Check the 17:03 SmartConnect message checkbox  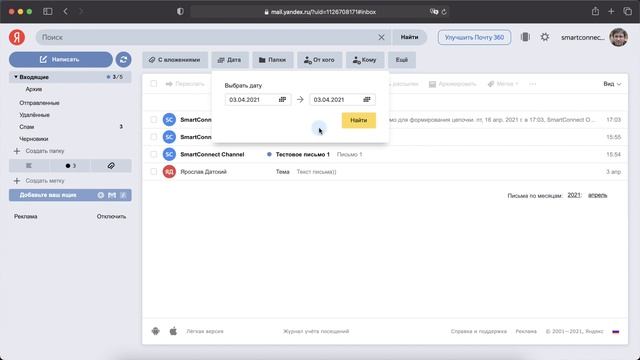(153, 120)
